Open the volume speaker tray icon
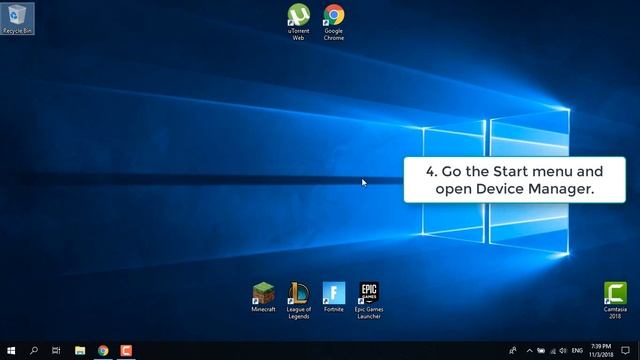640x360 pixels. point(563,351)
